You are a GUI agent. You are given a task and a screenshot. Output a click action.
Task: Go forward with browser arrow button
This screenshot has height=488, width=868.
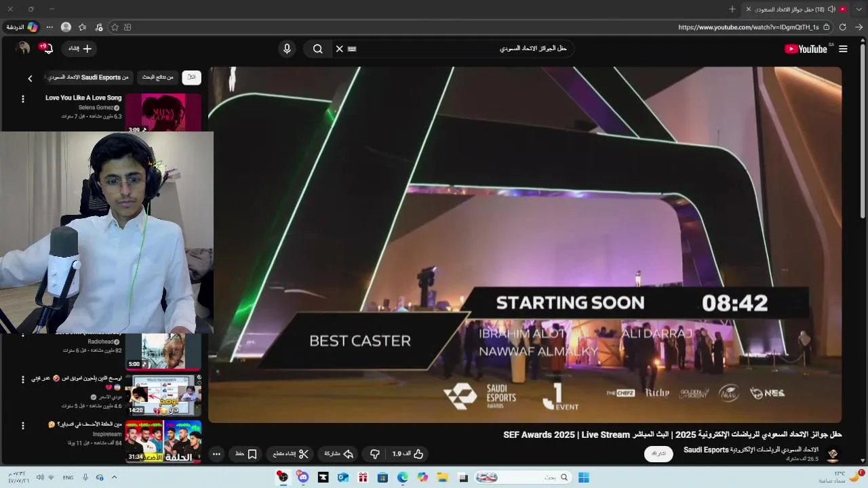859,27
